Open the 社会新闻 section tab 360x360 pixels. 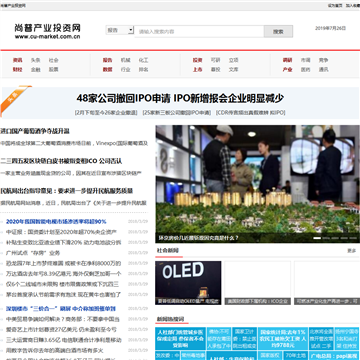168,251
